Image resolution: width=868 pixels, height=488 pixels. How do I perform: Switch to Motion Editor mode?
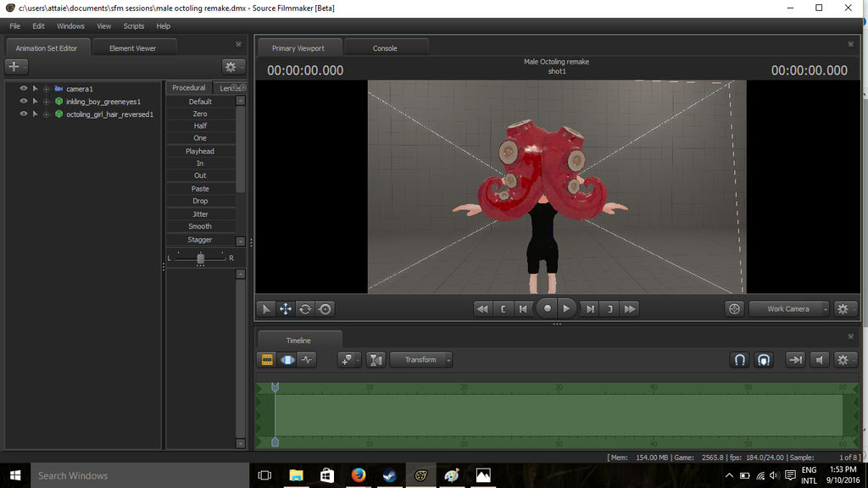tap(287, 359)
